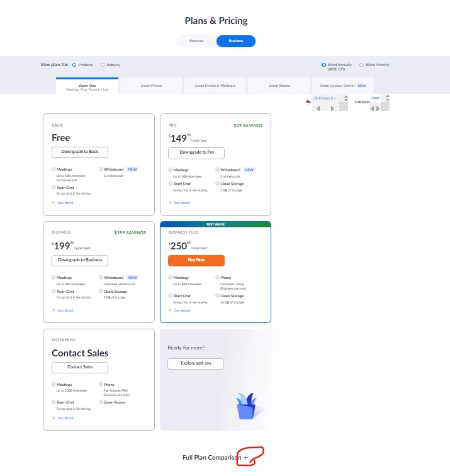Click the NEW badge in Business plan Whiteboard

pyautogui.click(x=132, y=278)
